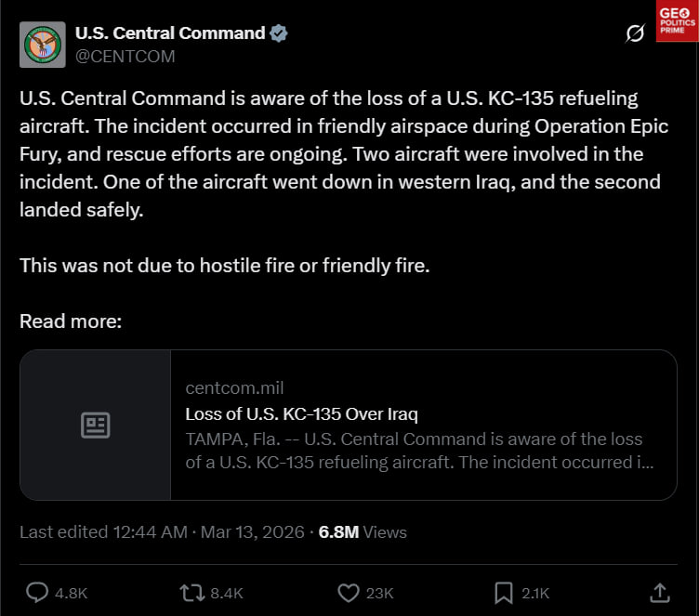Open the U.S. Central Command display name
The image size is (699, 616).
[x=169, y=33]
